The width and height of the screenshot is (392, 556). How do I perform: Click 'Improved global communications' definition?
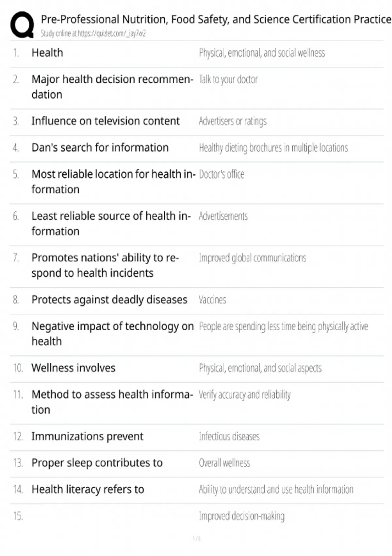(252, 258)
